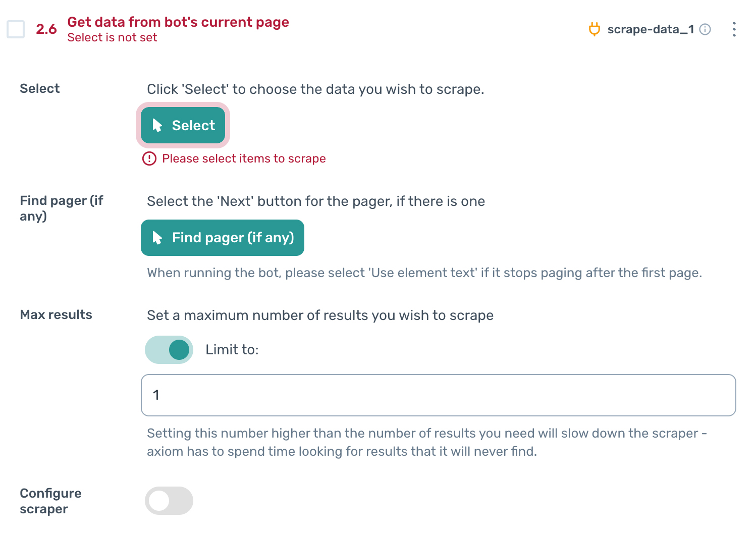756x534 pixels.
Task: Click the orange plug icon beside scrape-data_1
Action: 595,29
